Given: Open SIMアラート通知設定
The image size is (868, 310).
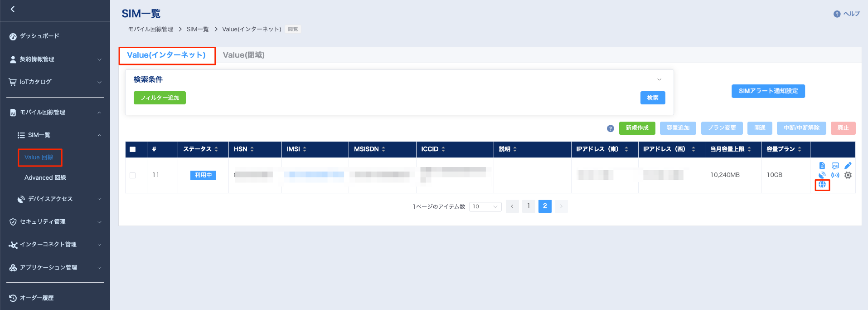Looking at the screenshot, I should click(768, 91).
